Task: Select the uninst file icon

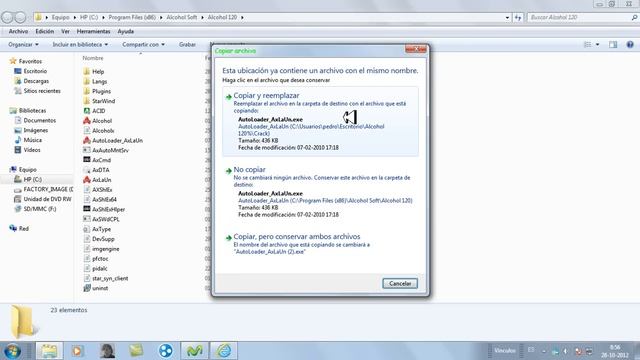Action: pos(87,288)
